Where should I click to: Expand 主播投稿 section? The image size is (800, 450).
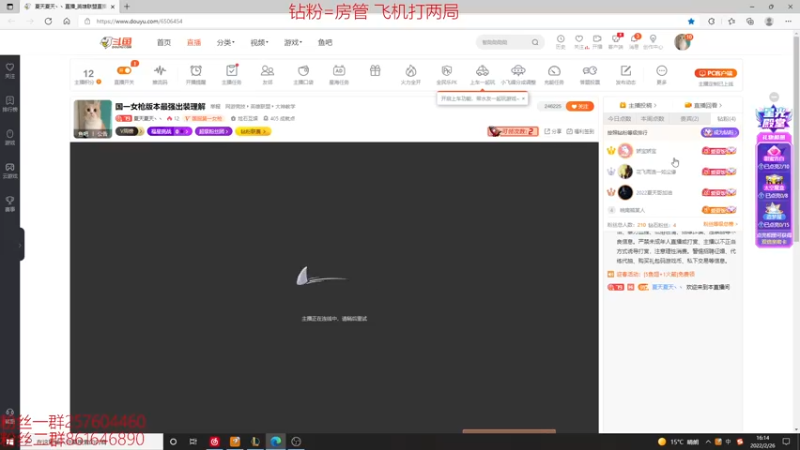tap(638, 105)
